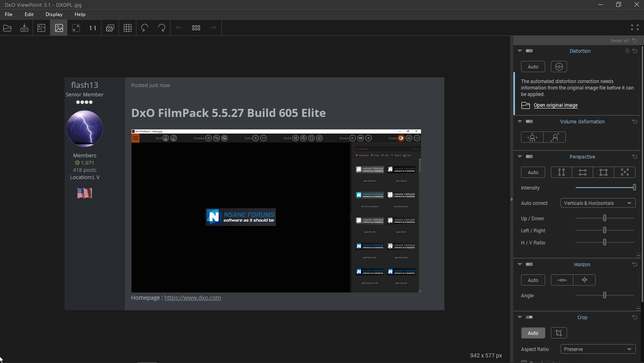Show the image browser thumbnails grid
644x363 pixels.
196,28
